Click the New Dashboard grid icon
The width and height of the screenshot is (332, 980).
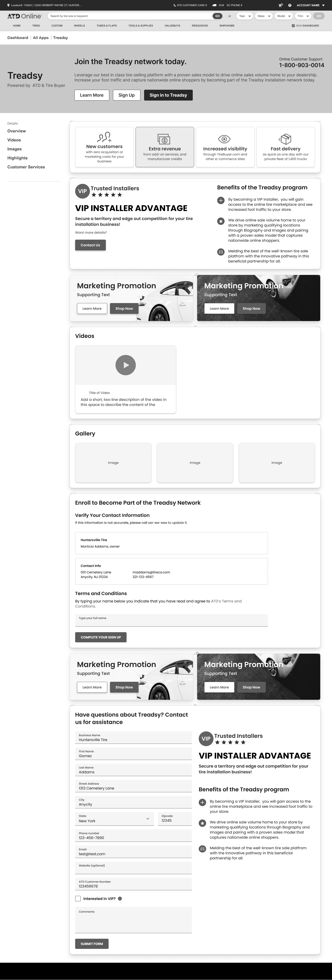(x=293, y=26)
